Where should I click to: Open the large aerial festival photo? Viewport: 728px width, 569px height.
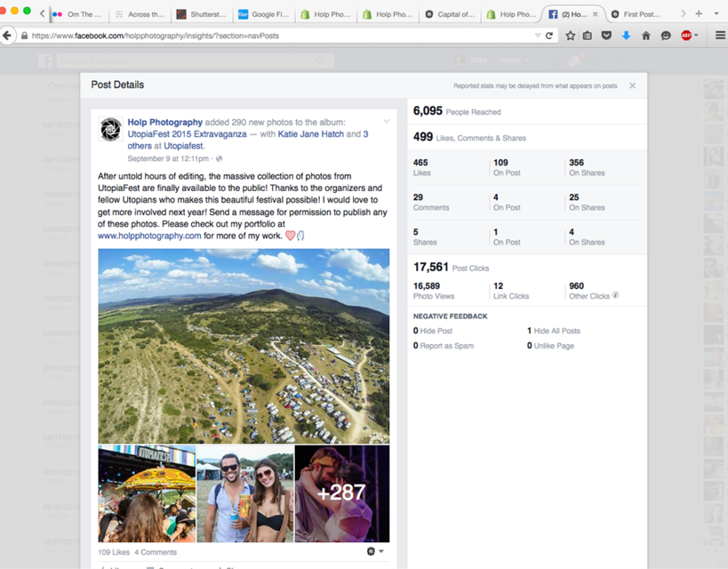coord(244,346)
